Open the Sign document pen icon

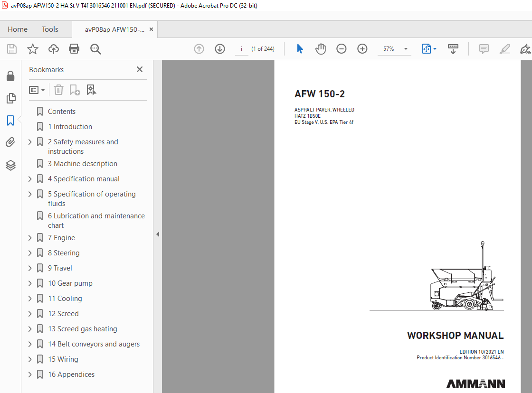525,49
